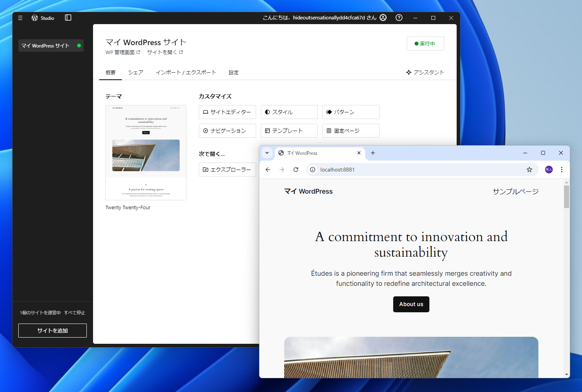The height and width of the screenshot is (392, 582).
Task: Launch the アシスタント sparkle feature
Action: pos(425,72)
